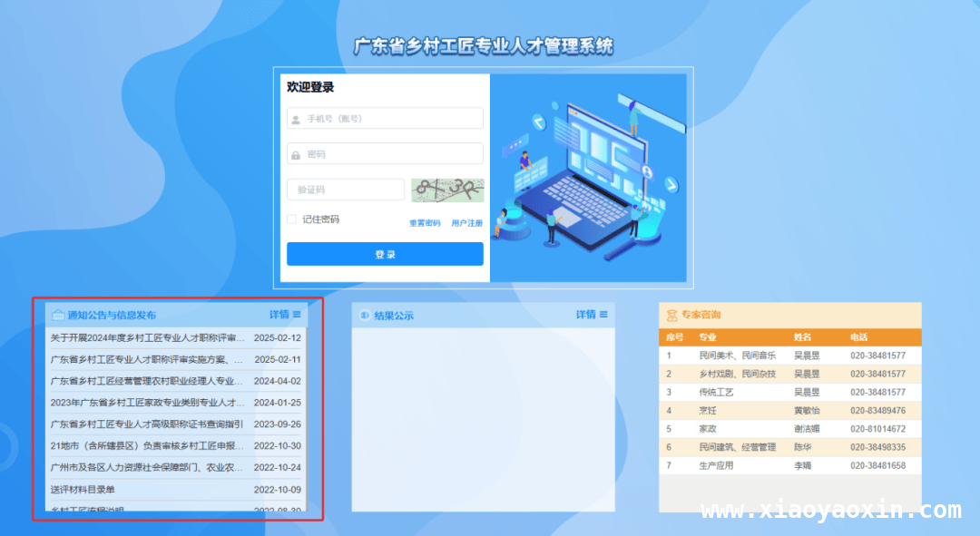The image size is (980, 536).
Task: Select the 家政 cell
Action: 708,429
